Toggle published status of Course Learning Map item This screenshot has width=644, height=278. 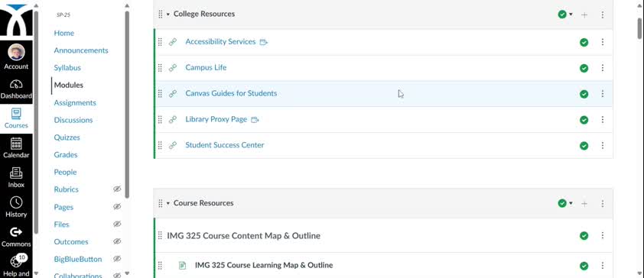click(584, 266)
